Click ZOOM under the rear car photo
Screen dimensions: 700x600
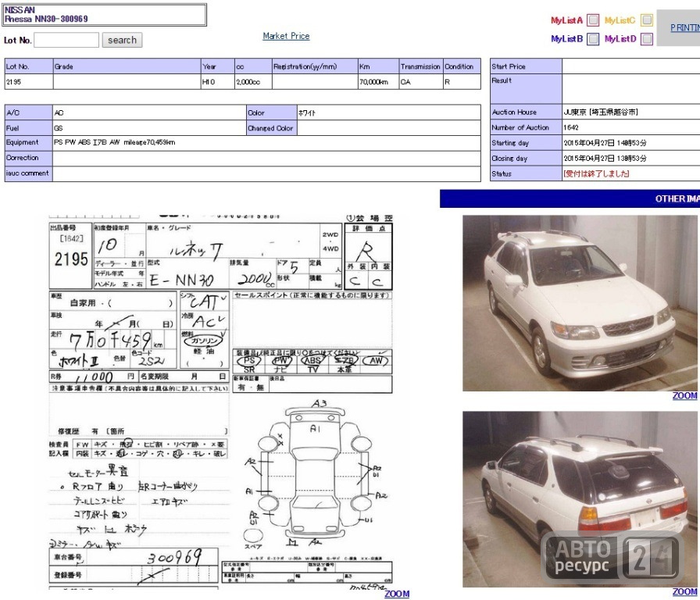point(685,592)
